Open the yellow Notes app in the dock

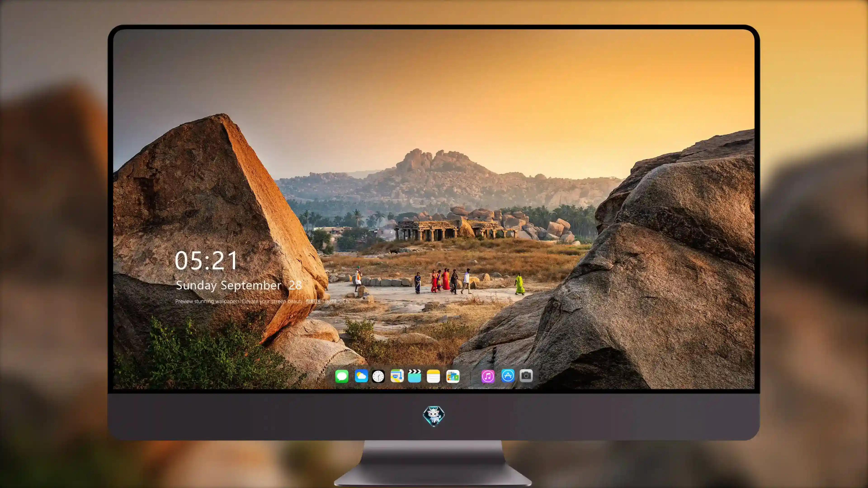click(x=433, y=376)
